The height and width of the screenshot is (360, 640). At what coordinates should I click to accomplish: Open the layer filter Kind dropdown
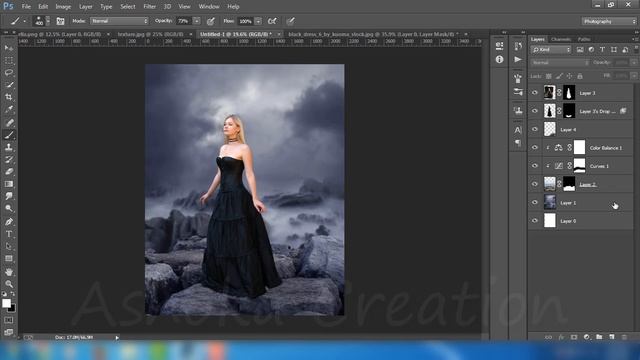[x=551, y=49]
